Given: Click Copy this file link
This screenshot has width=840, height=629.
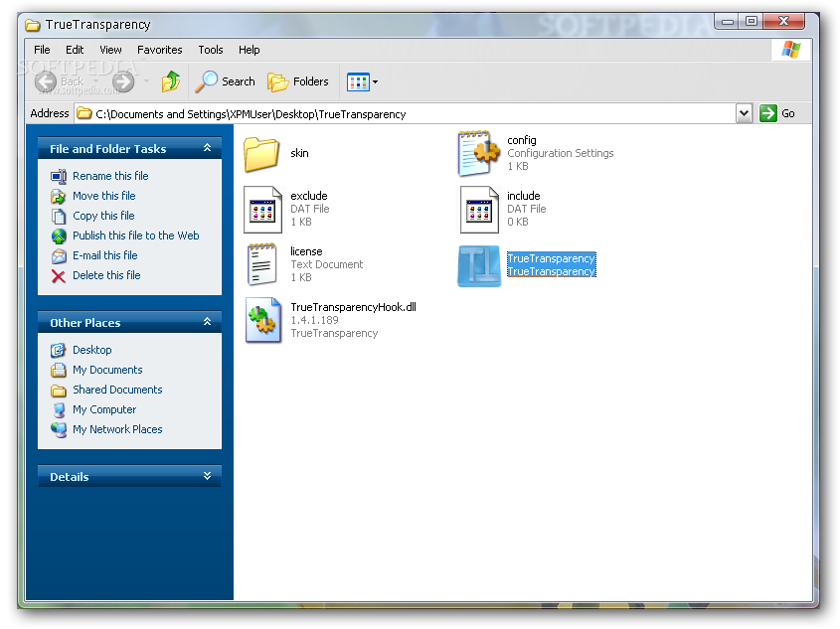Looking at the screenshot, I should (103, 216).
